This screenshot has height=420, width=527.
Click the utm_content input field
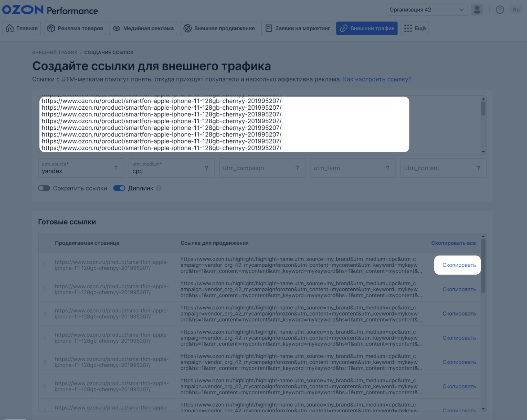tap(443, 168)
